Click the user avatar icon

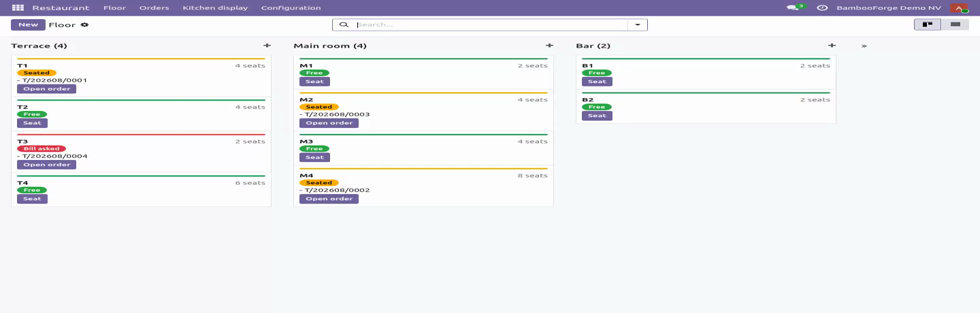[x=959, y=7]
